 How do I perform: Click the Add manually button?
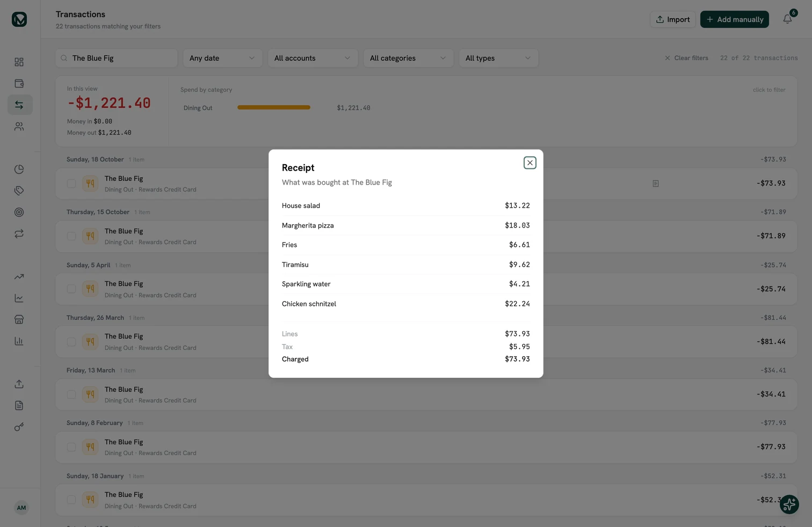[734, 19]
